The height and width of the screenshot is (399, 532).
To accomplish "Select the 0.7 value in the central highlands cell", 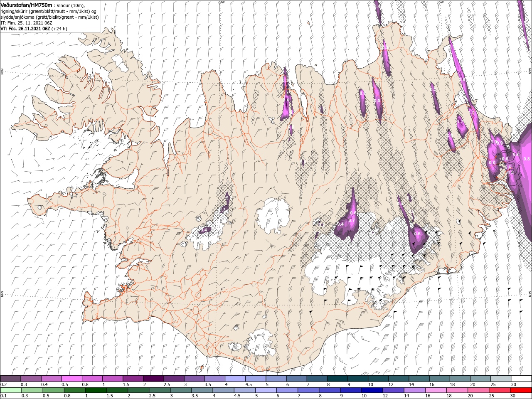I will pos(351,220).
